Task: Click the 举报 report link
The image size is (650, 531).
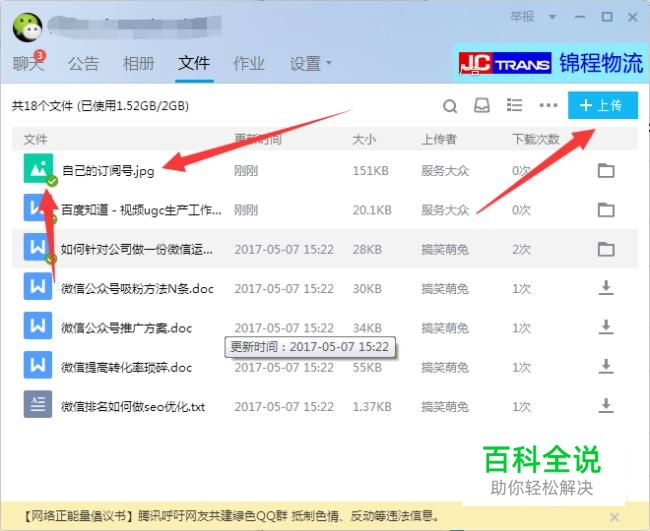Action: point(522,17)
